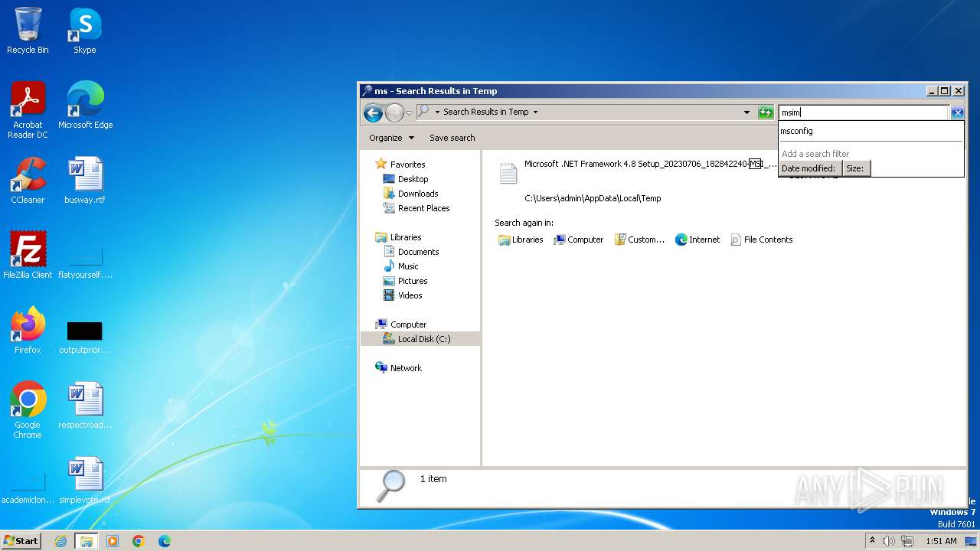The height and width of the screenshot is (551, 980).
Task: Click into the search box containing msim
Action: pos(864,112)
